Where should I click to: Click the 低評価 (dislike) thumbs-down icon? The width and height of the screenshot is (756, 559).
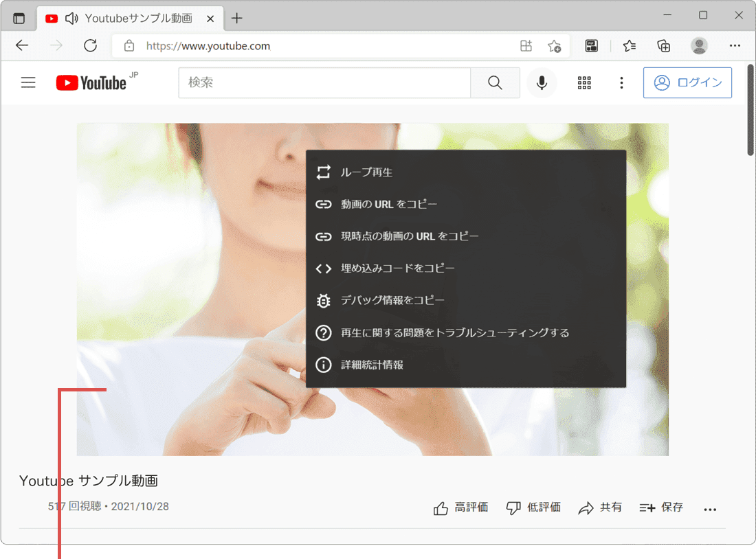[513, 507]
